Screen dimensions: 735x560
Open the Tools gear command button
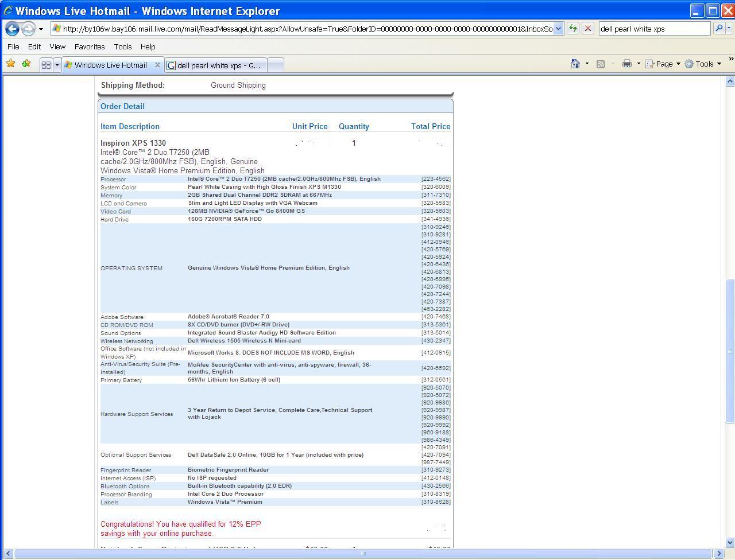pyautogui.click(x=703, y=64)
